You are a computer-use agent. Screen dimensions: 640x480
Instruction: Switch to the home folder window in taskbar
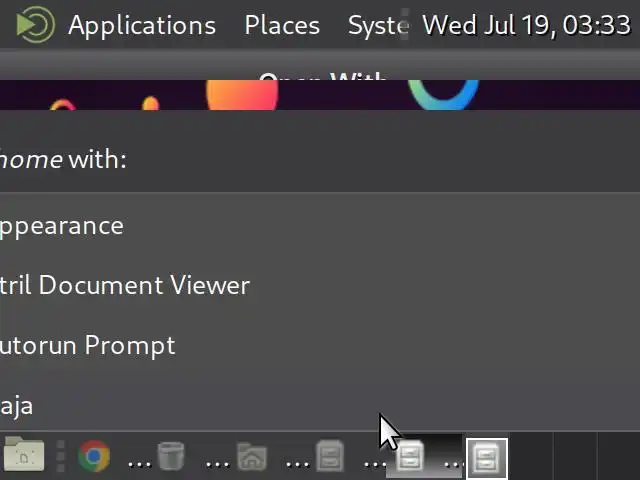click(x=251, y=456)
